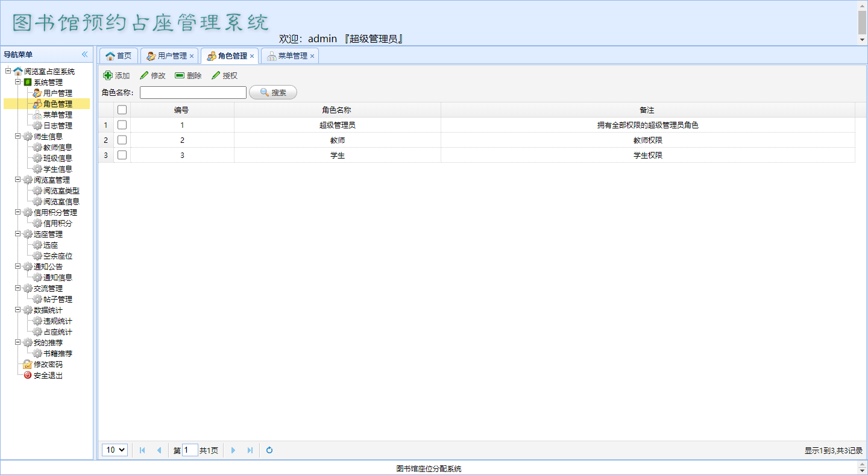Switch to the 首页 tab
The height and width of the screenshot is (475, 868).
(119, 55)
